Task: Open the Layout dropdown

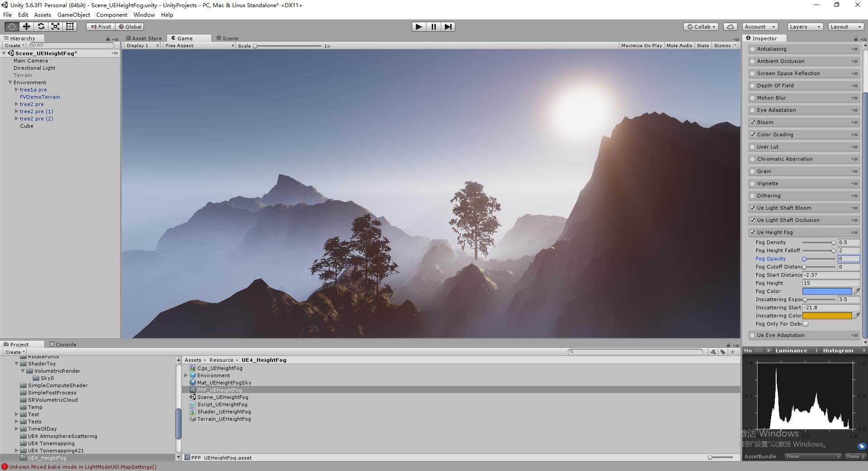Action: [845, 26]
